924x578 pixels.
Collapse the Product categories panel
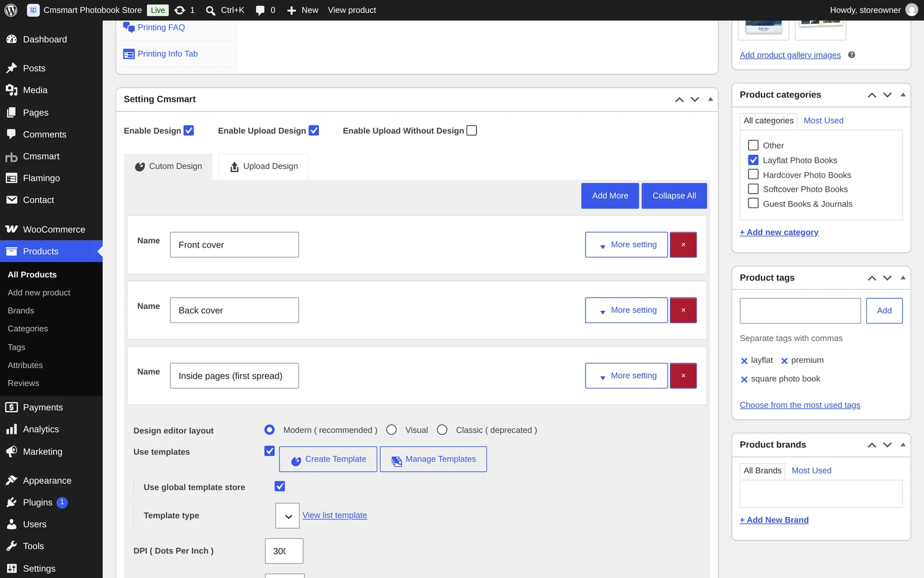coord(903,95)
